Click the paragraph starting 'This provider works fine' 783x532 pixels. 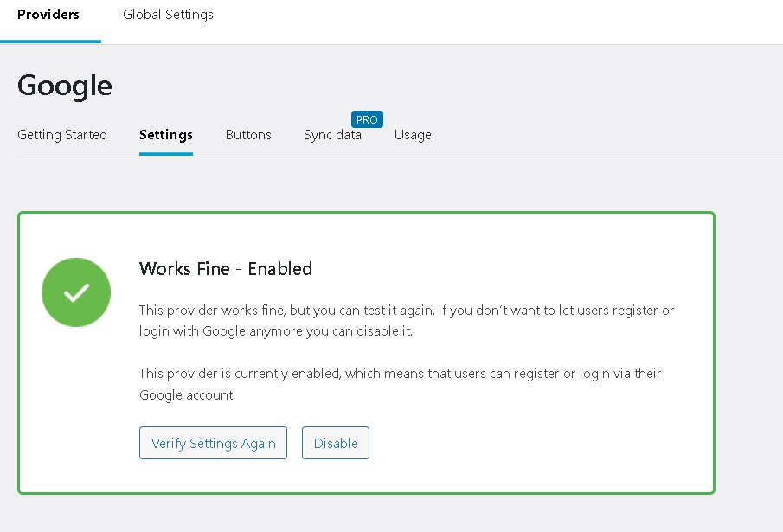pos(407,320)
